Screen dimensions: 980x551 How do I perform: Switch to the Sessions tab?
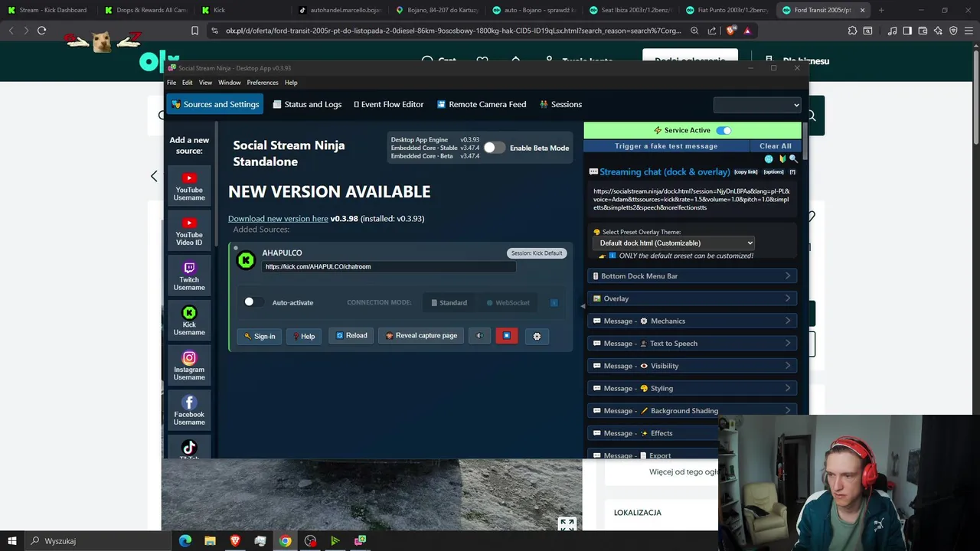560,104
